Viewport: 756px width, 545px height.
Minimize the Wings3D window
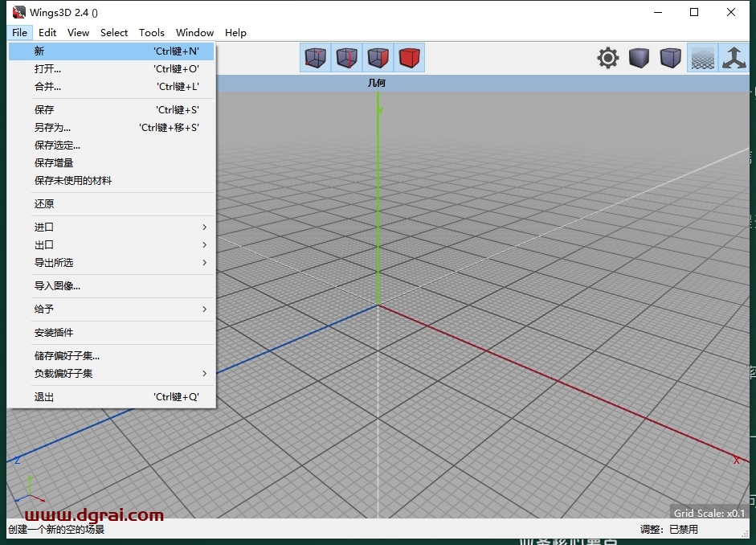pos(658,13)
